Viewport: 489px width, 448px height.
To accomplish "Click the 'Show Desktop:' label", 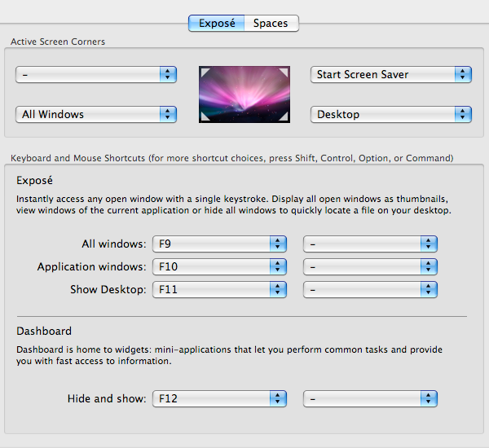I will pyautogui.click(x=108, y=290).
